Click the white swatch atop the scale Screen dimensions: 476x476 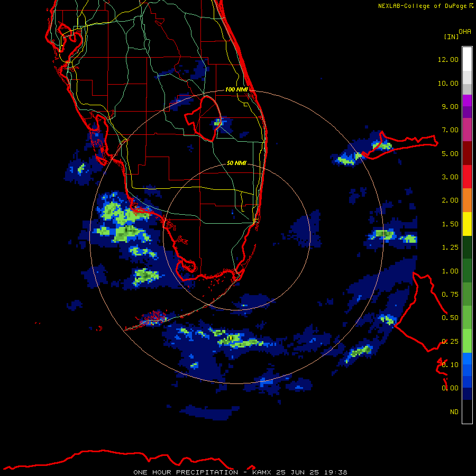[x=467, y=59]
